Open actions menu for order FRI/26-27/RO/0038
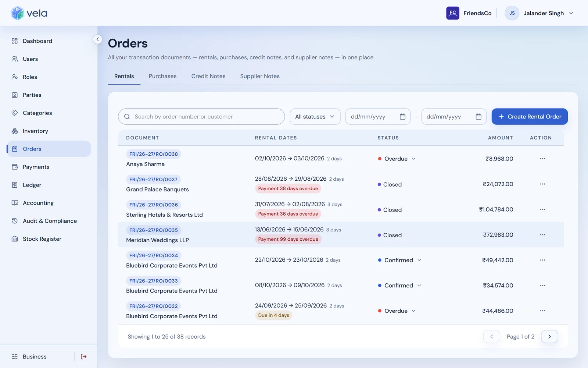 542,159
